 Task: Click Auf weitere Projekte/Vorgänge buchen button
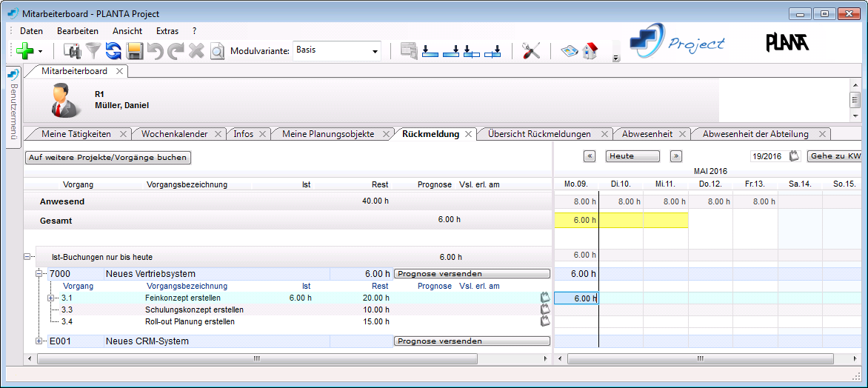pyautogui.click(x=108, y=157)
